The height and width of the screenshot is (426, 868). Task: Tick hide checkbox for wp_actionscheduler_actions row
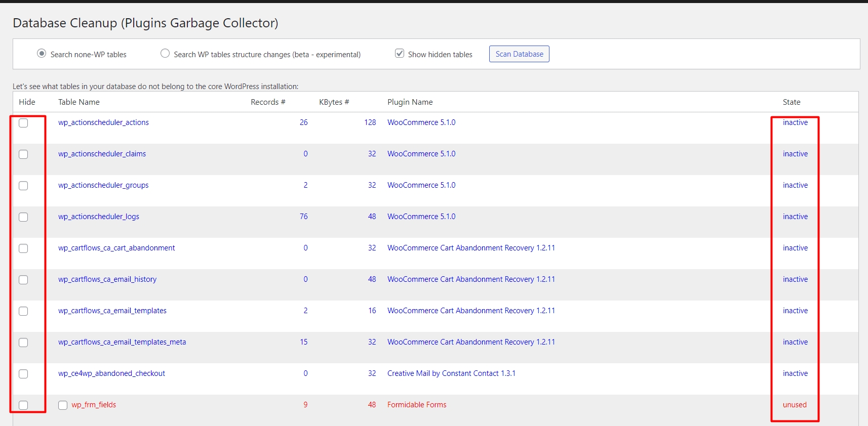pyautogui.click(x=23, y=123)
